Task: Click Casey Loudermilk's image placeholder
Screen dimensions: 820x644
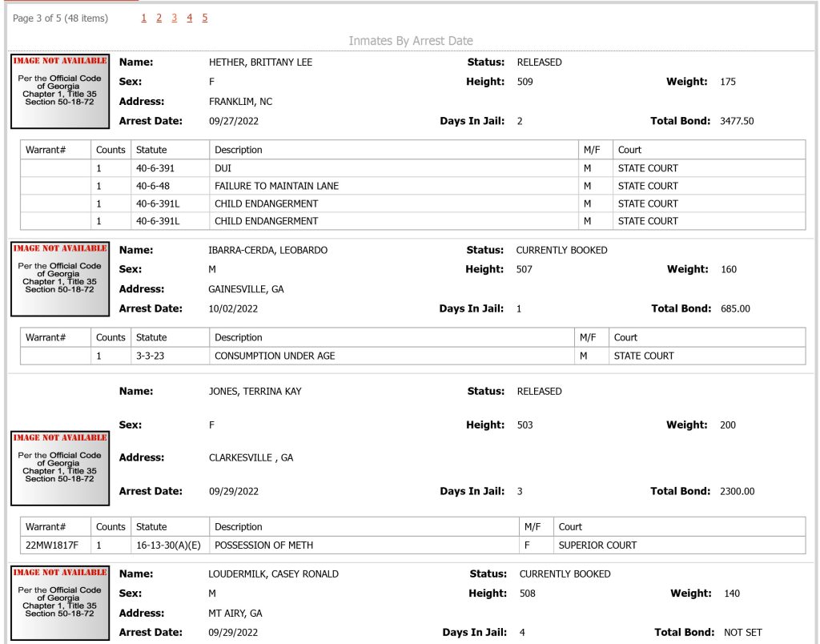Action: pos(60,603)
